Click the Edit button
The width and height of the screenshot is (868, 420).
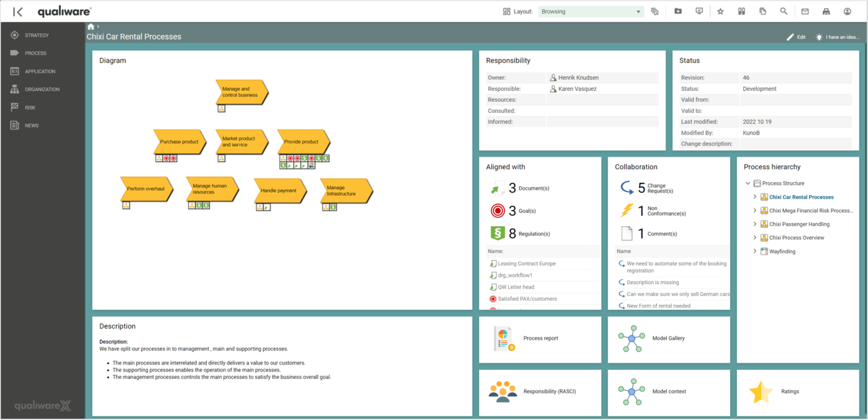pos(796,37)
